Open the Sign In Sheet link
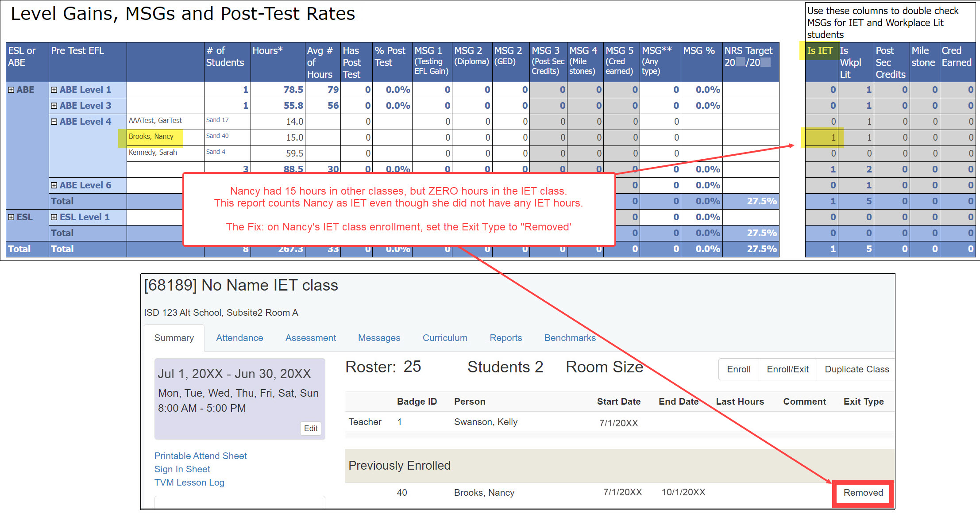 [182, 469]
